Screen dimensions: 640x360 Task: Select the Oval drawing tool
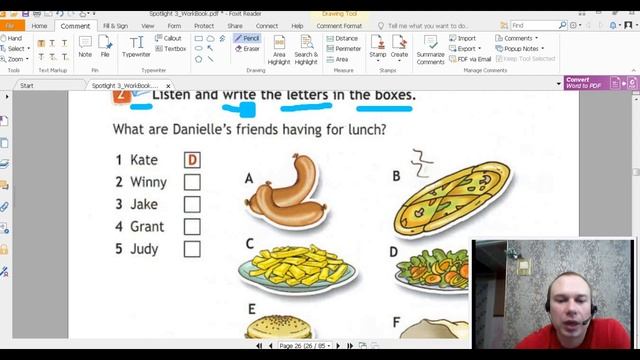click(x=198, y=49)
